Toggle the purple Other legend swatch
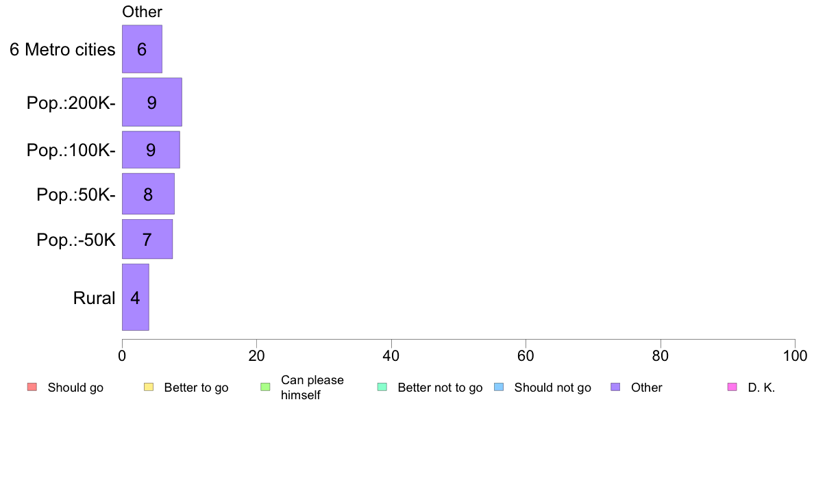Image resolution: width=814 pixels, height=504 pixels. (x=616, y=387)
